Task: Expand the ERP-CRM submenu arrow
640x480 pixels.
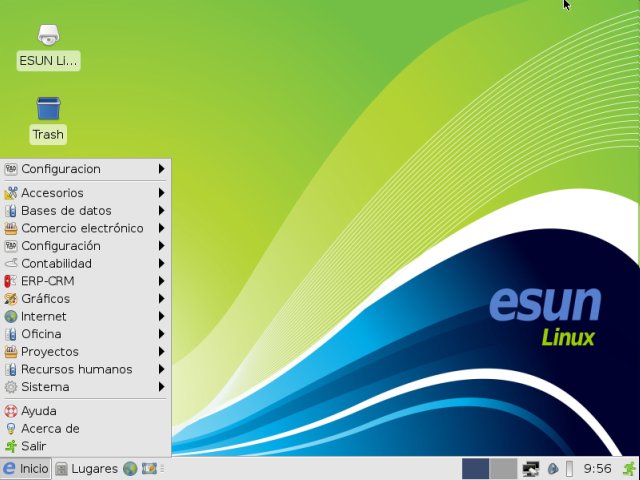Action: click(x=162, y=281)
